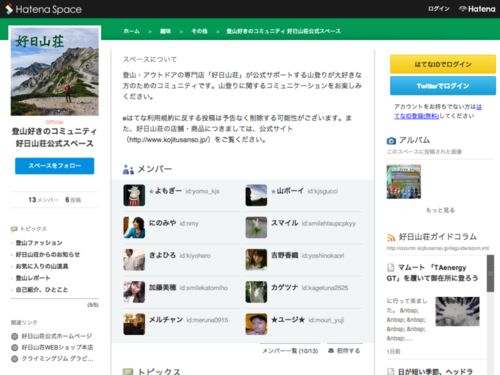Image resolution: width=500 pixels, height=375 pixels.
Task: Open 吉野香織 avatar
Action: tap(256, 259)
